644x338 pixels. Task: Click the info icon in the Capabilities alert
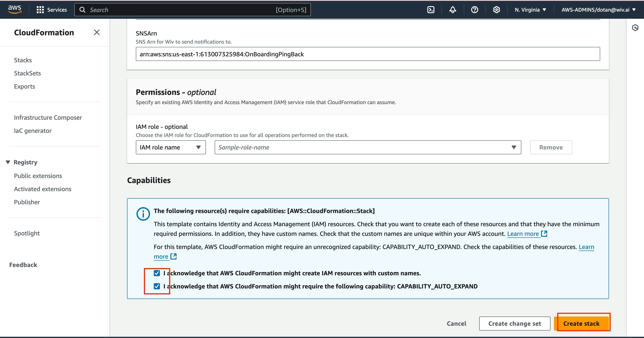click(143, 214)
